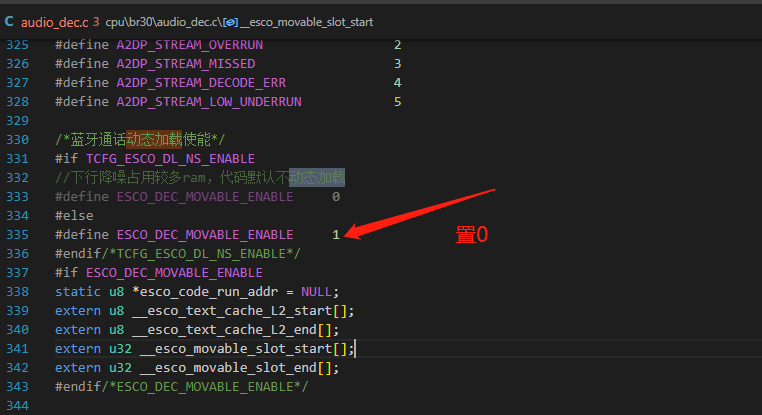Open the cpu\br30\audio_dec.c breadcrumb path

tap(163, 22)
